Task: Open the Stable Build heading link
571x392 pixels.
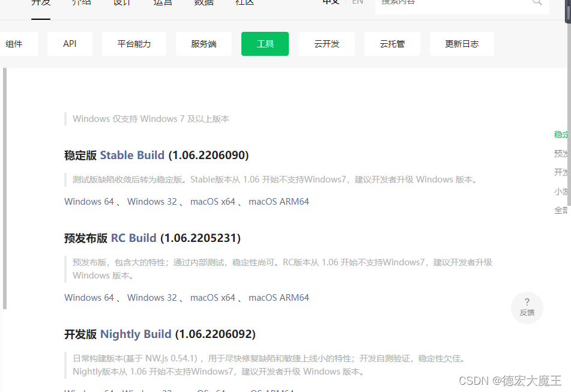Action: coord(132,155)
